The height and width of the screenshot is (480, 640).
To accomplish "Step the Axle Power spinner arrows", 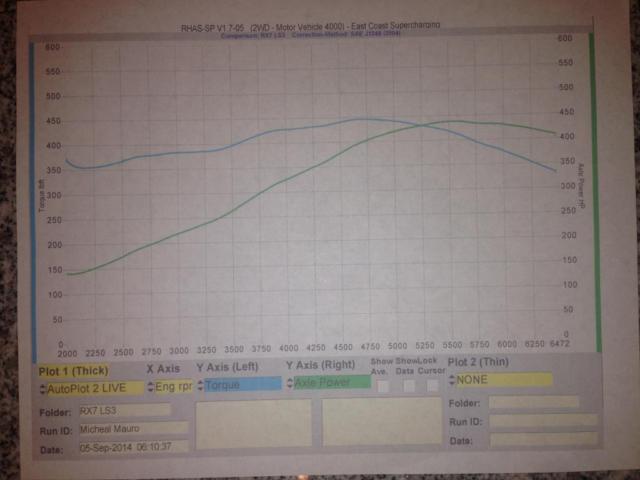I will [x=289, y=383].
